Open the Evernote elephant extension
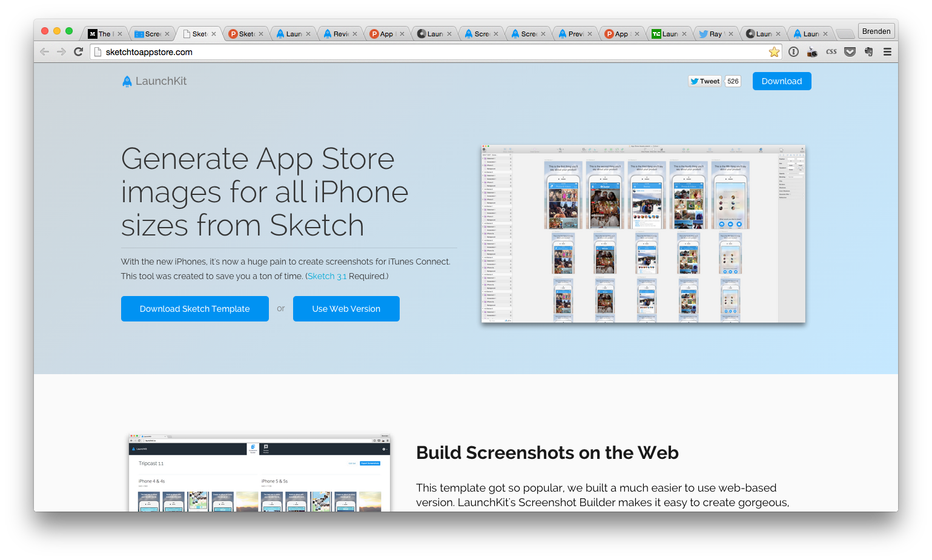 point(869,52)
